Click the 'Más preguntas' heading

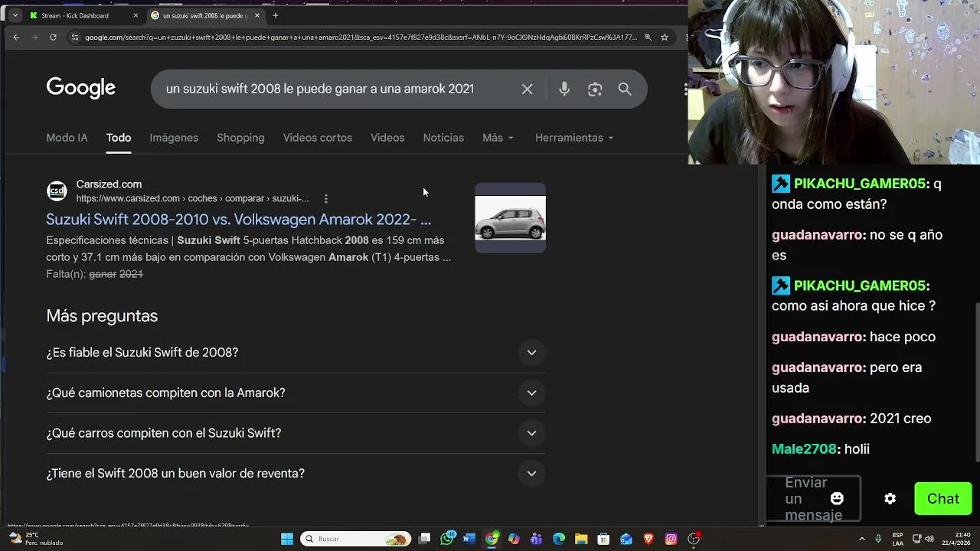tap(102, 316)
